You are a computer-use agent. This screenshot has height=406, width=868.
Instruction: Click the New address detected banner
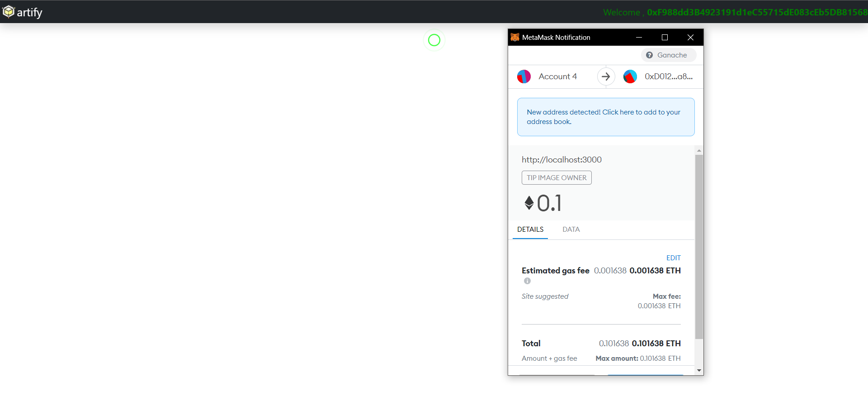pos(606,117)
